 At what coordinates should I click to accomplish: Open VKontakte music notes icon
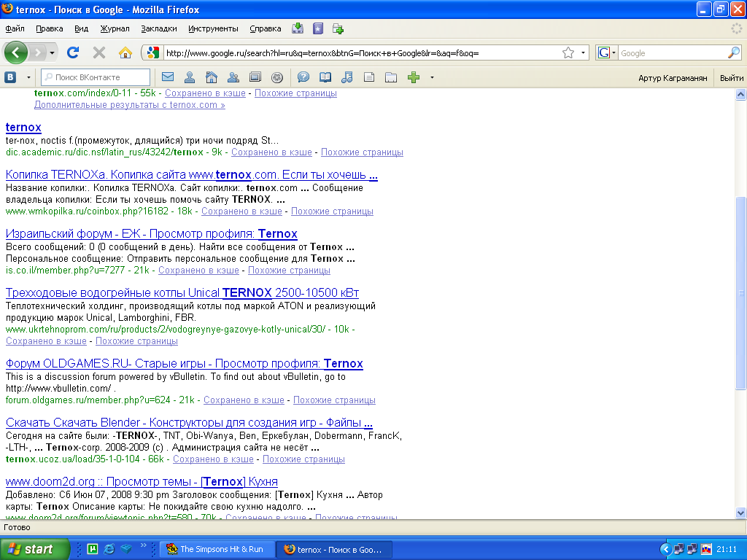(347, 77)
